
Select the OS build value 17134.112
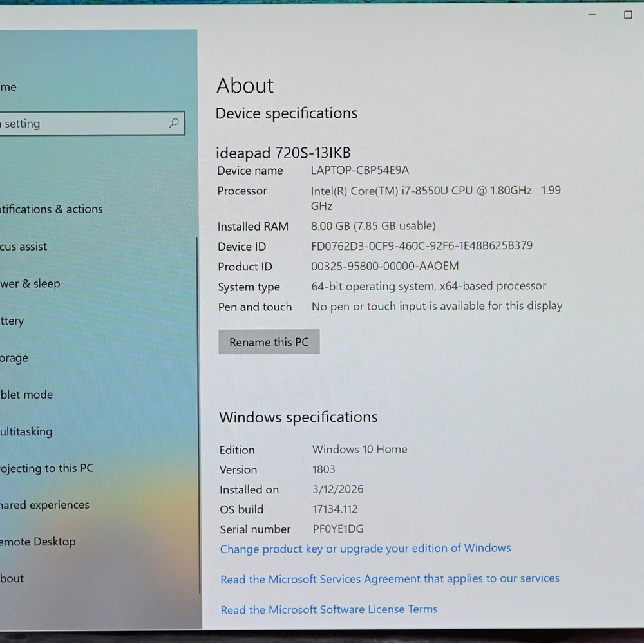coord(335,509)
